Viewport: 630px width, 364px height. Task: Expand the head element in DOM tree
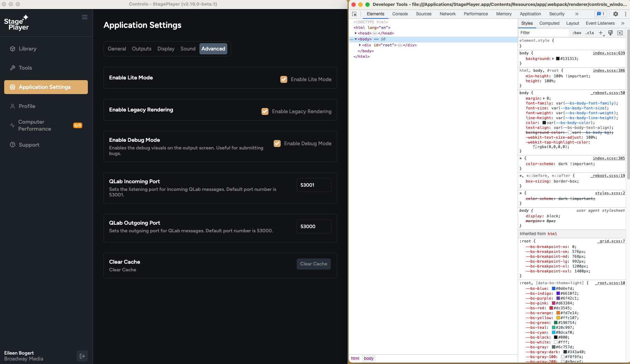pos(356,33)
